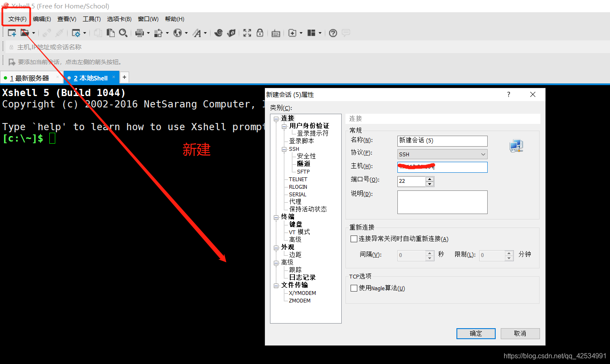Image resolution: width=610 pixels, height=364 pixels.
Task: Select TELNET in category tree
Action: point(298,179)
